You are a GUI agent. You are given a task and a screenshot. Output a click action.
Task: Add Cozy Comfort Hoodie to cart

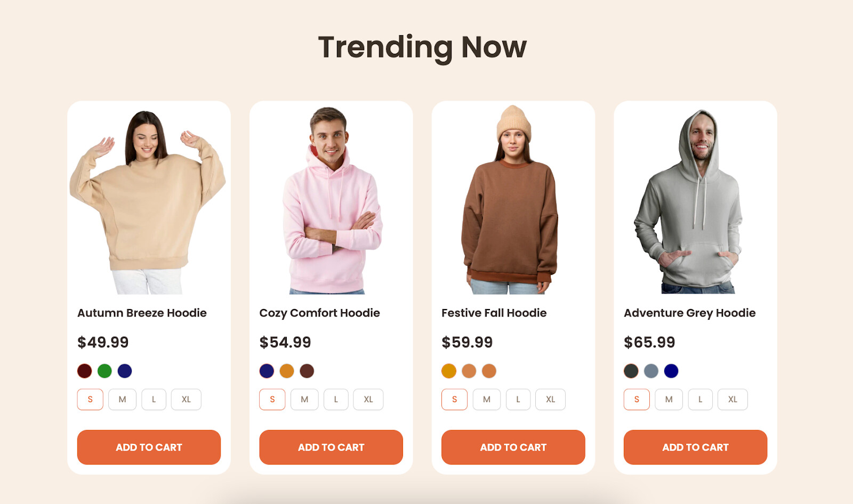point(331,448)
